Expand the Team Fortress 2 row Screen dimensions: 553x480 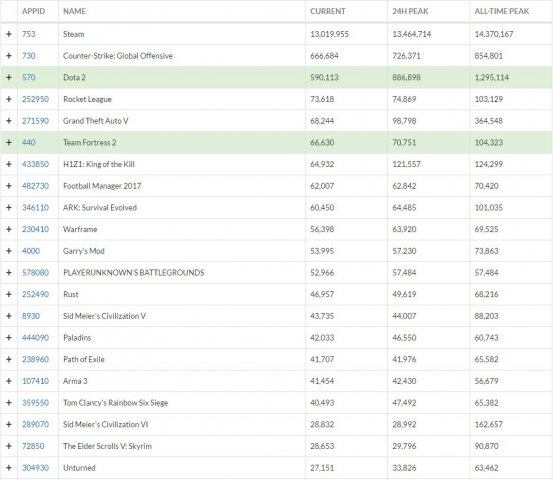pyautogui.click(x=9, y=142)
